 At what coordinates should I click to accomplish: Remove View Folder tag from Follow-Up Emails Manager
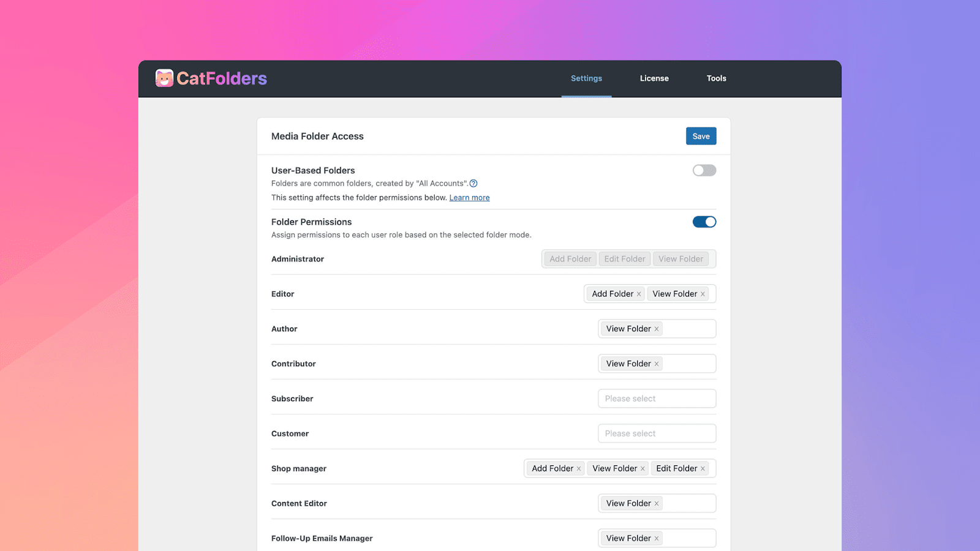[x=657, y=539]
